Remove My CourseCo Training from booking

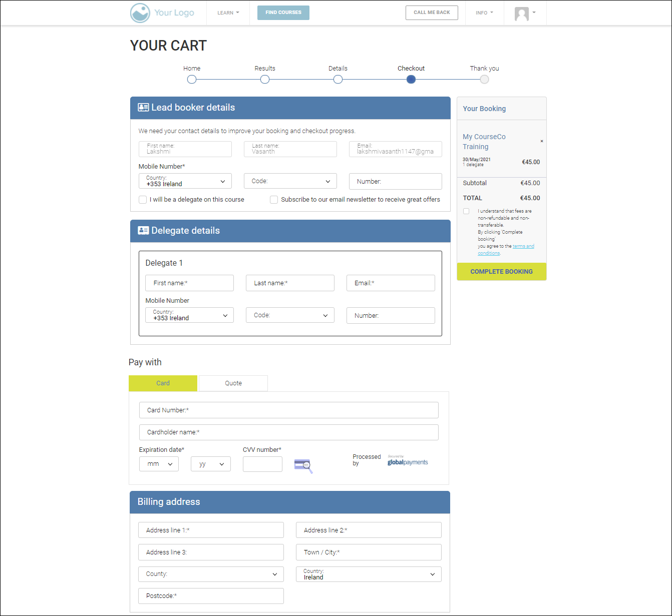pyautogui.click(x=541, y=141)
